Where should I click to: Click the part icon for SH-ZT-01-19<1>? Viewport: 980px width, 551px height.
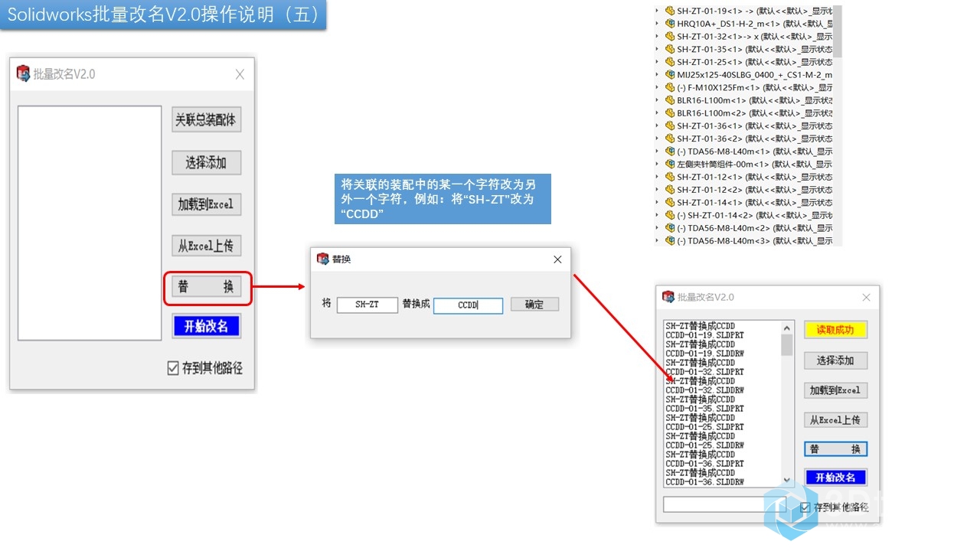pos(670,11)
